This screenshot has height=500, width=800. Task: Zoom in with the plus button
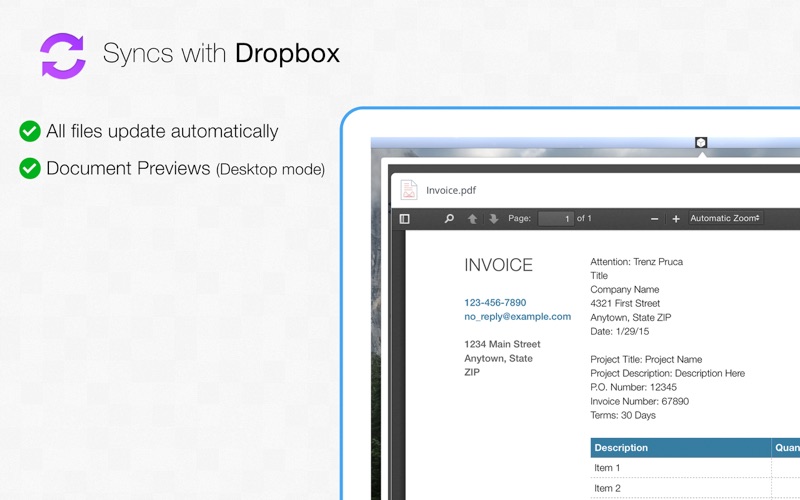point(676,219)
